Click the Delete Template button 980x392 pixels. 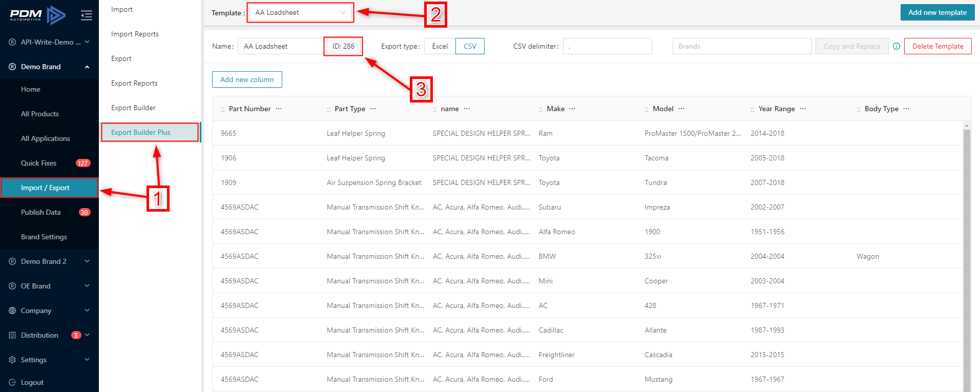(937, 46)
